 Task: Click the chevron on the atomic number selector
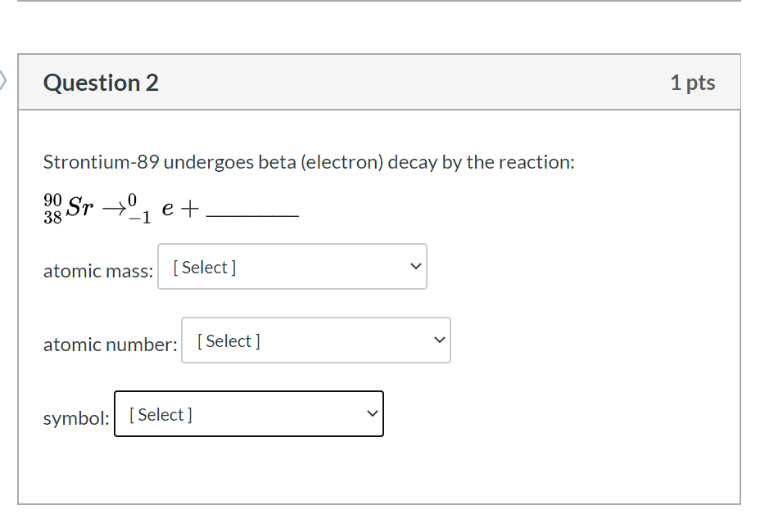(x=439, y=340)
